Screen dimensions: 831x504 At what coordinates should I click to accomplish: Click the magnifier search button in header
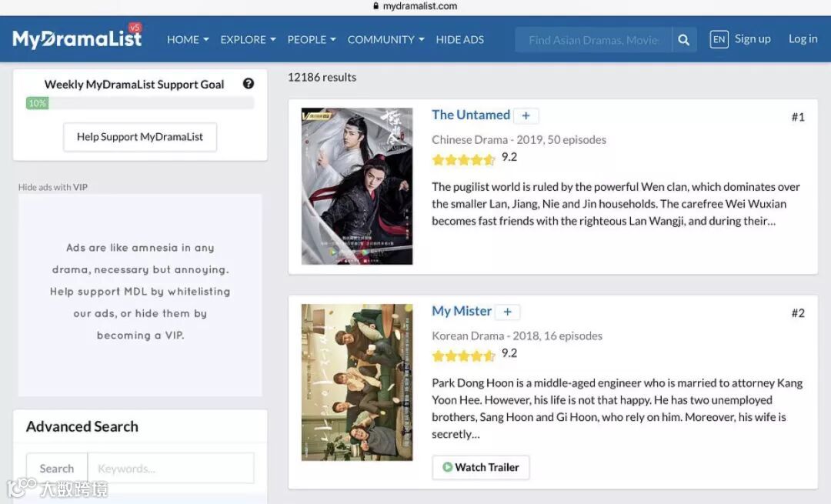[684, 40]
